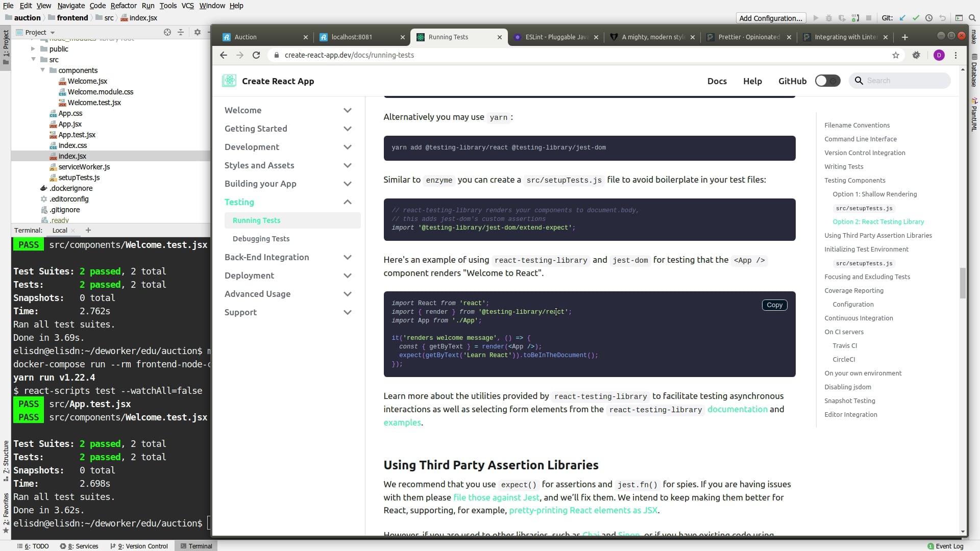Expand Styles and Assets sidebar section

[348, 165]
